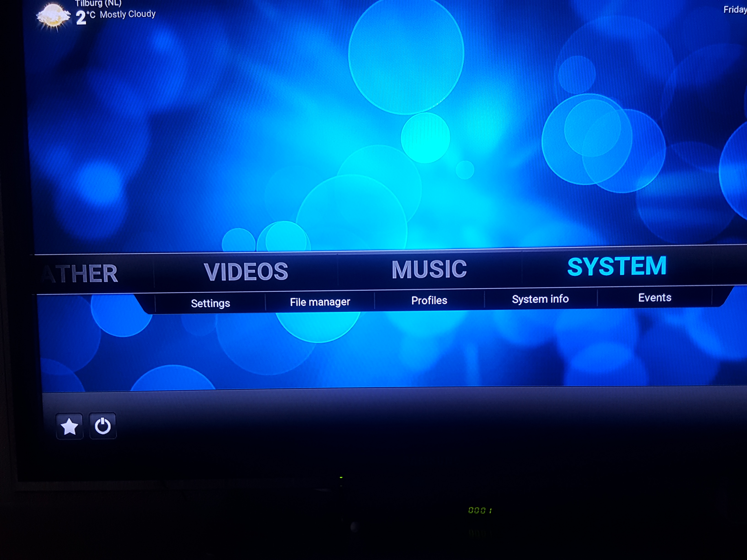Select the SYSTEM main menu item
Viewport: 747px width, 560px height.
pos(617,266)
